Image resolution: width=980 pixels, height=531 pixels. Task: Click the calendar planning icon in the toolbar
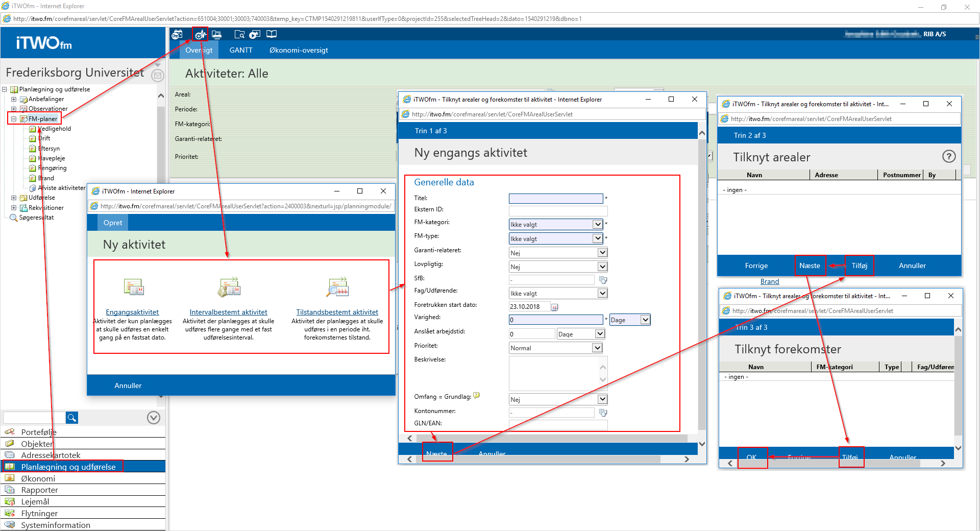[x=177, y=34]
